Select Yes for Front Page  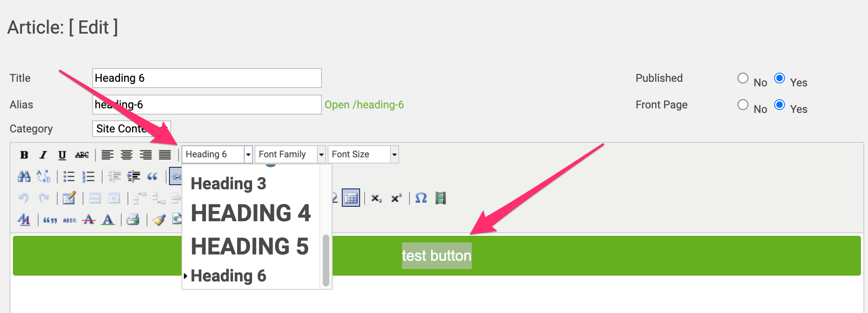click(x=780, y=105)
